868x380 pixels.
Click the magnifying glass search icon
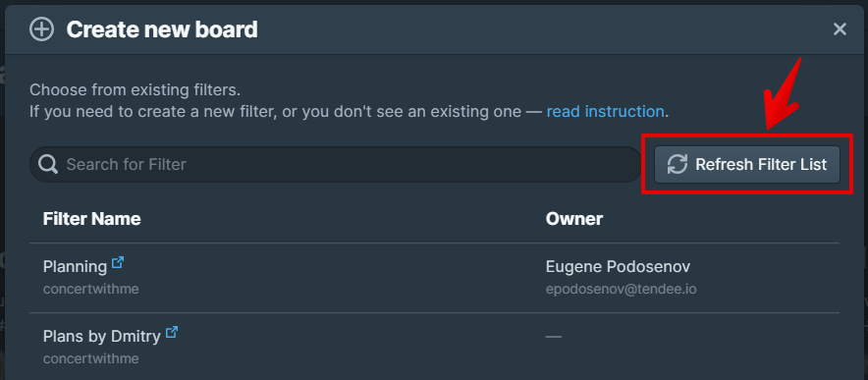48,164
